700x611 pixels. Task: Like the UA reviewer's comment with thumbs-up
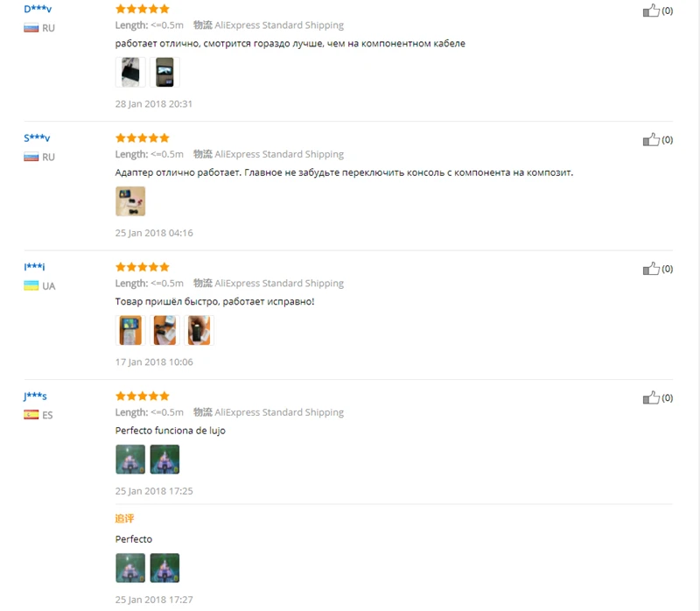pyautogui.click(x=651, y=269)
